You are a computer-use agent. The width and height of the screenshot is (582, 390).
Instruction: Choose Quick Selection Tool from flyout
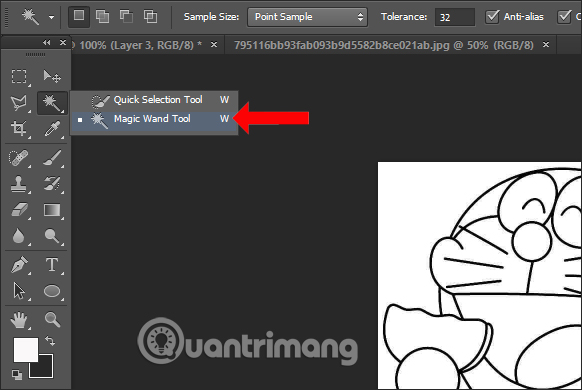[154, 100]
